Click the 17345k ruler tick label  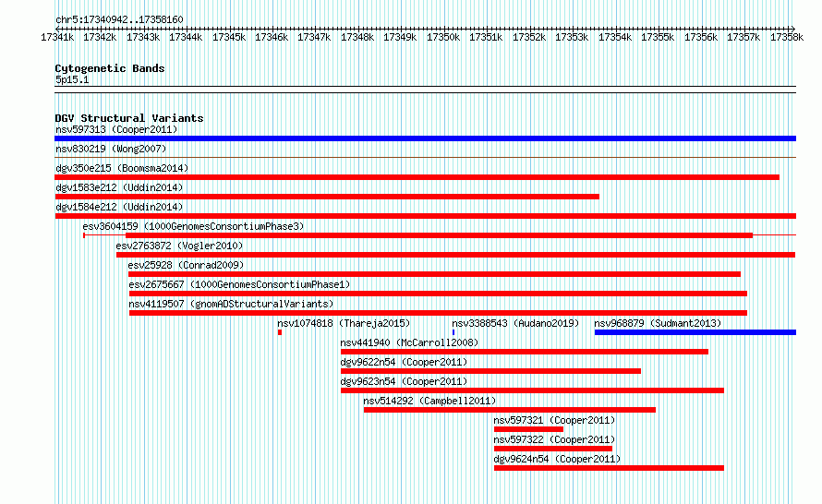pos(228,37)
